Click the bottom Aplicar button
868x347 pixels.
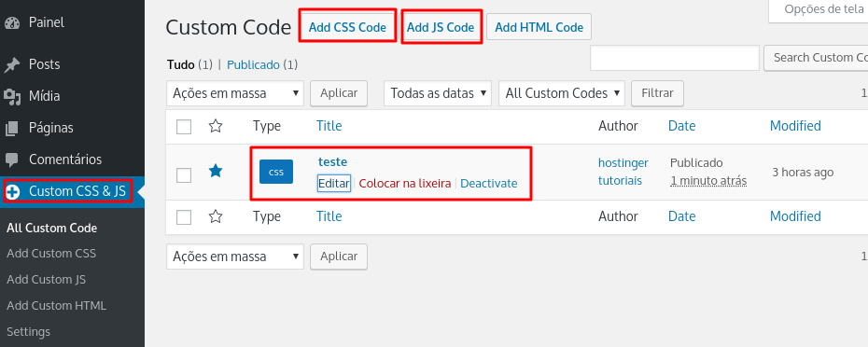(339, 257)
